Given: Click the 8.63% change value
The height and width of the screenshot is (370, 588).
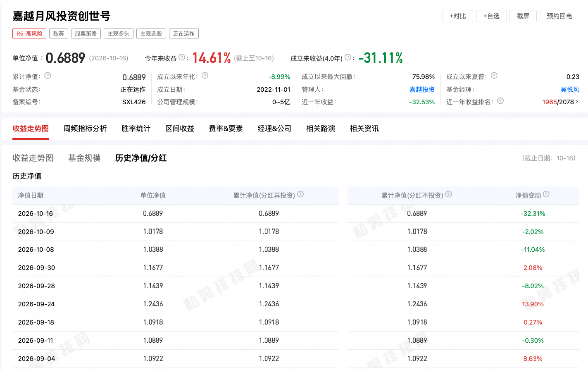Looking at the screenshot, I should tap(533, 359).
